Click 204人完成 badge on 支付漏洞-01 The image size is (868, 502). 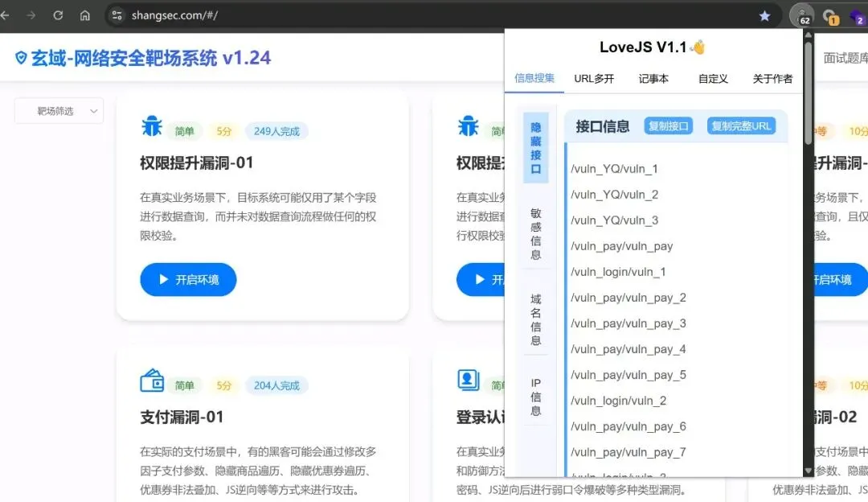(x=276, y=385)
